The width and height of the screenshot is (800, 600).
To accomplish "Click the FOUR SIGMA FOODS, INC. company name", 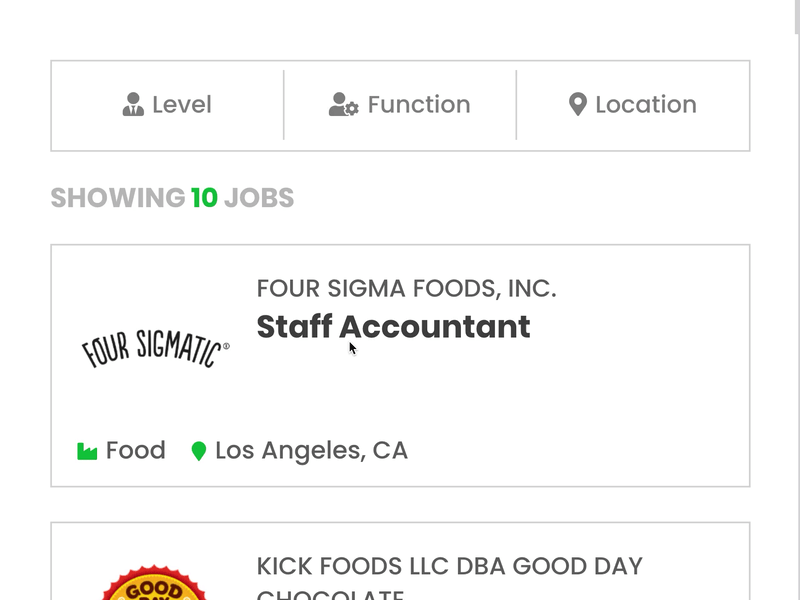I will point(407,288).
